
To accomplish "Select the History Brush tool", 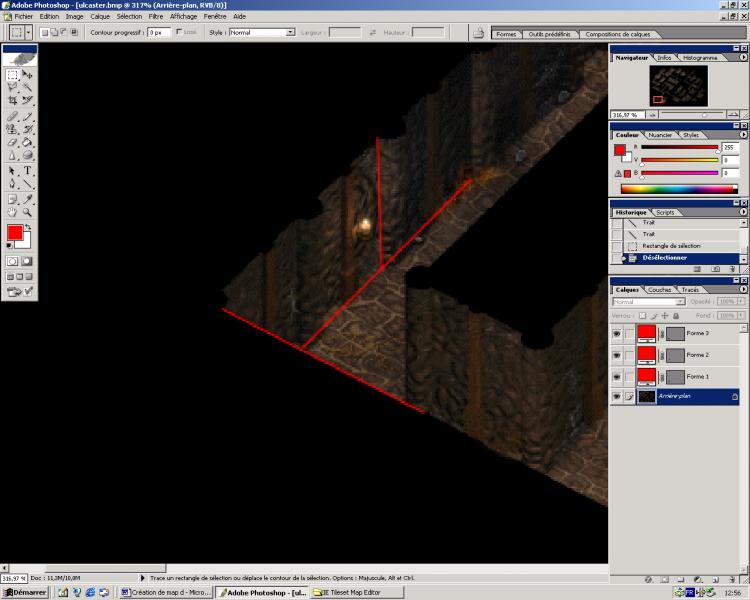I will (x=27, y=129).
